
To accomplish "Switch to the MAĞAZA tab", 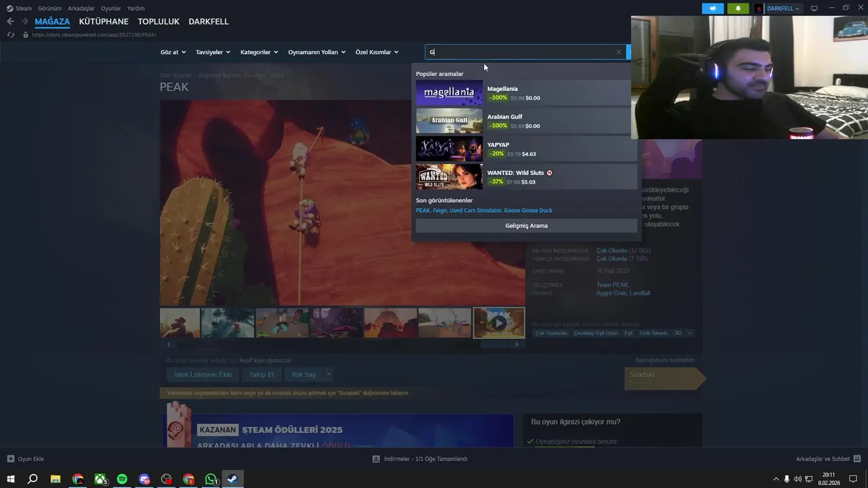I will pos(52,22).
